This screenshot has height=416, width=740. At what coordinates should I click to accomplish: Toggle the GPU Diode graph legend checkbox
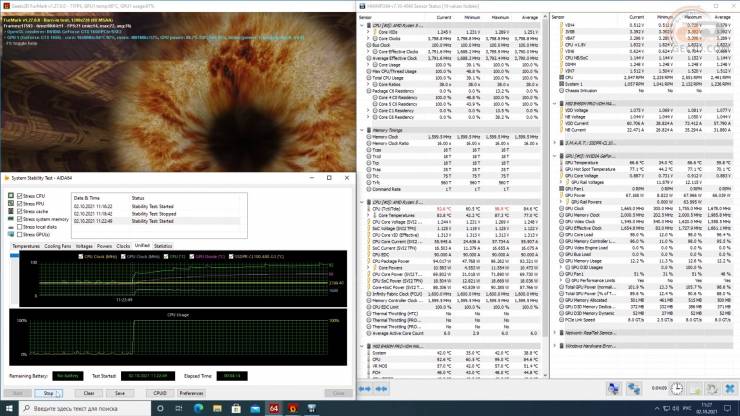click(192, 256)
